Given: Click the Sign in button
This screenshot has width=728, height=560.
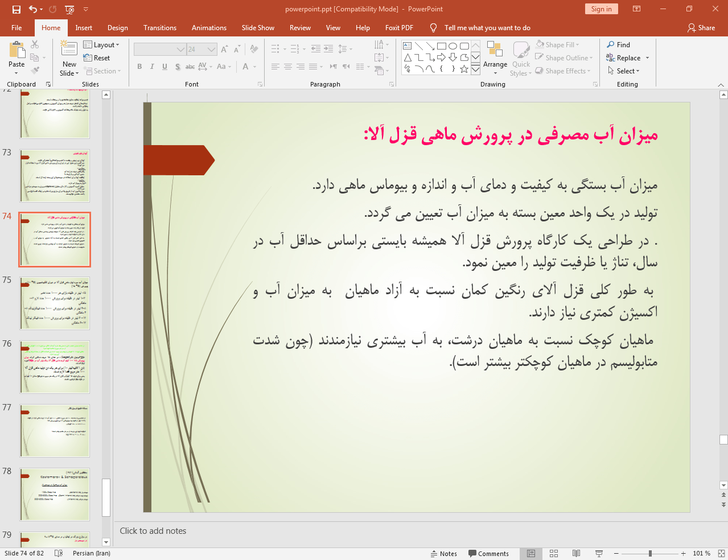Looking at the screenshot, I should click(601, 9).
